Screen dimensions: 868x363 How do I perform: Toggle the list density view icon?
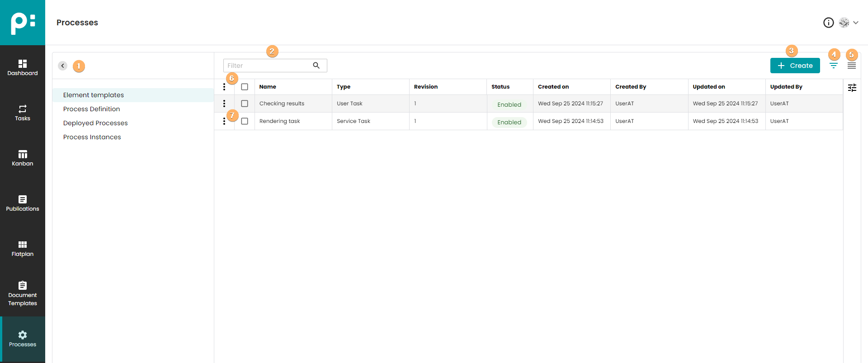click(852, 66)
